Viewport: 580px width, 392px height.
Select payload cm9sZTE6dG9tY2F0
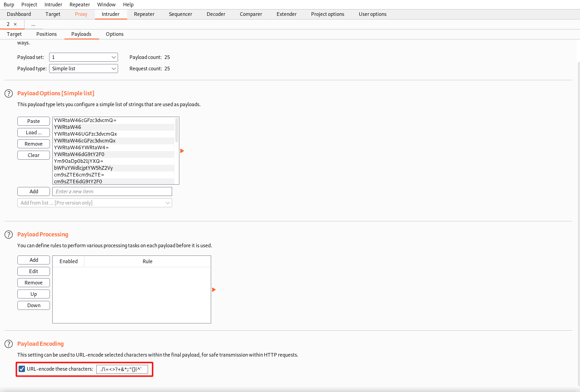pos(114,181)
